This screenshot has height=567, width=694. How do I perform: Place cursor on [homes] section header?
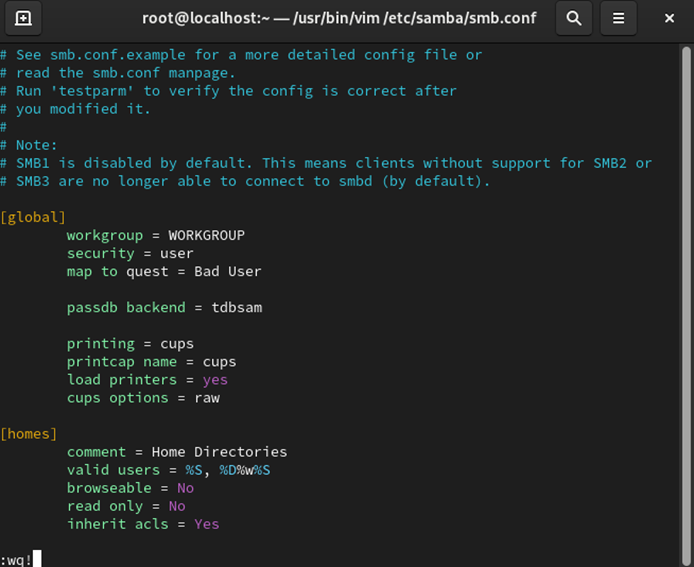29,434
